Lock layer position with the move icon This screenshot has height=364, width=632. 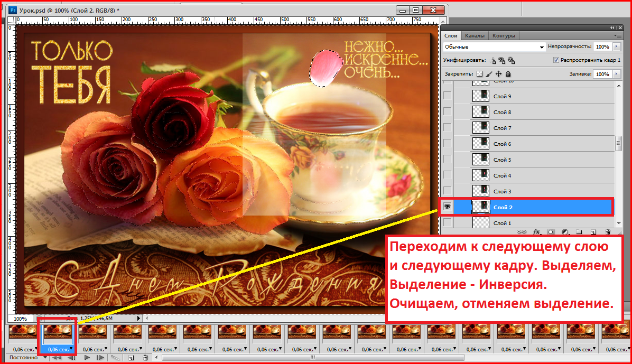tap(499, 74)
